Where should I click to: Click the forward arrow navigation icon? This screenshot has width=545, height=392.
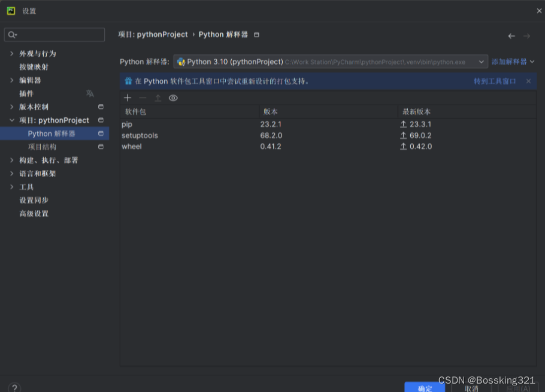click(x=526, y=36)
